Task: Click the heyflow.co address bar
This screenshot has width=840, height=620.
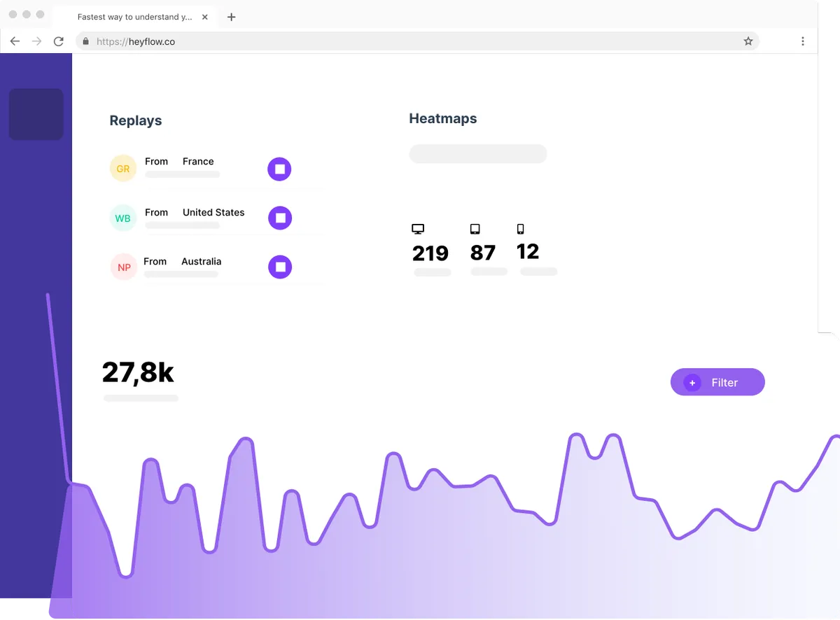Action: pos(413,41)
